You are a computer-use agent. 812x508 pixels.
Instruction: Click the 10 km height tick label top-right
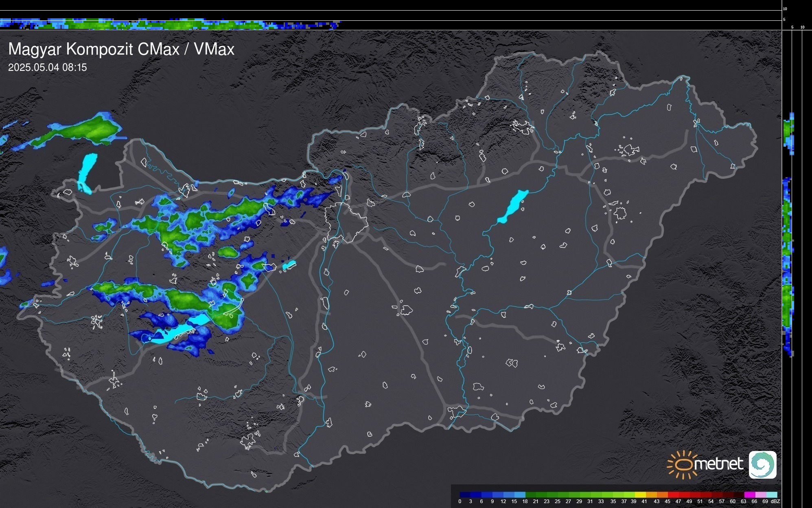[x=785, y=9]
